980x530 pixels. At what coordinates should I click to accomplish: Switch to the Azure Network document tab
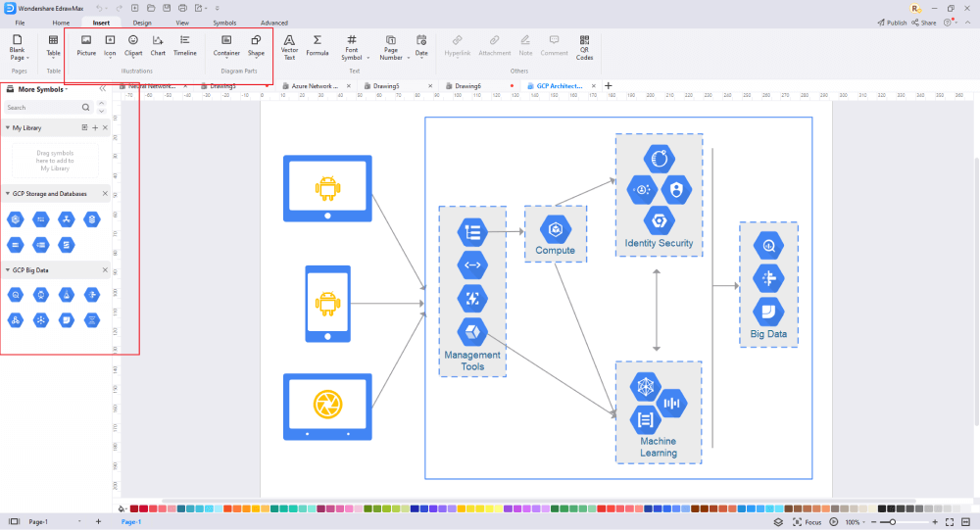pyautogui.click(x=315, y=86)
